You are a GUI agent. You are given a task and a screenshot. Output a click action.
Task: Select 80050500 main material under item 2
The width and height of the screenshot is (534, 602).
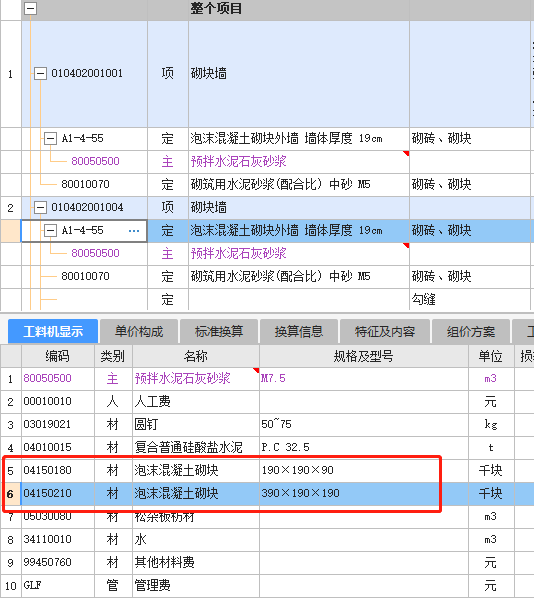pos(95,253)
